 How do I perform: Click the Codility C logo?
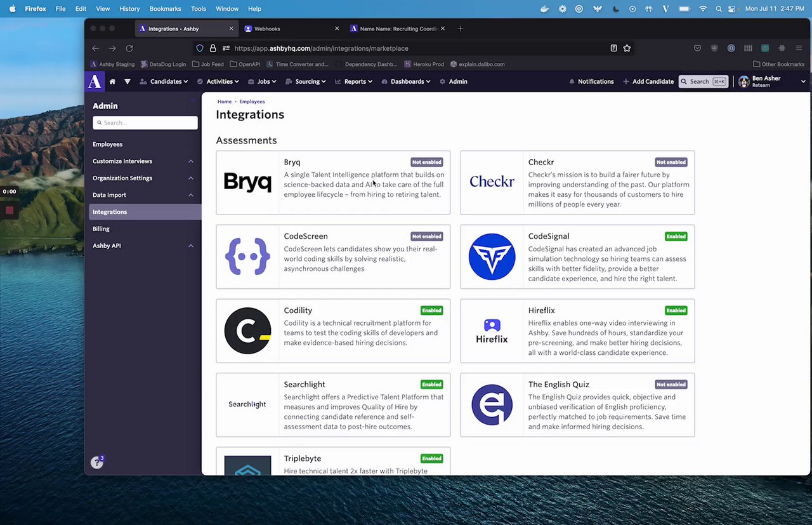[x=247, y=331]
